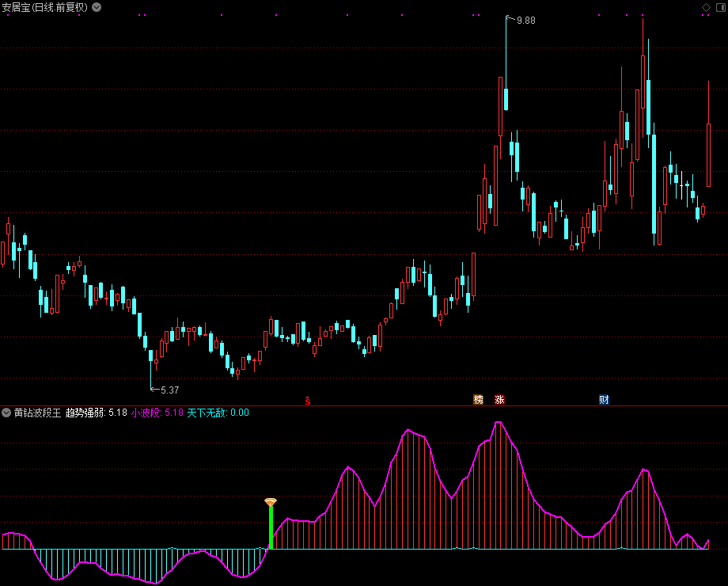This screenshot has width=728, height=586.
Task: Click the 9.88 high price label
Action: [525, 21]
